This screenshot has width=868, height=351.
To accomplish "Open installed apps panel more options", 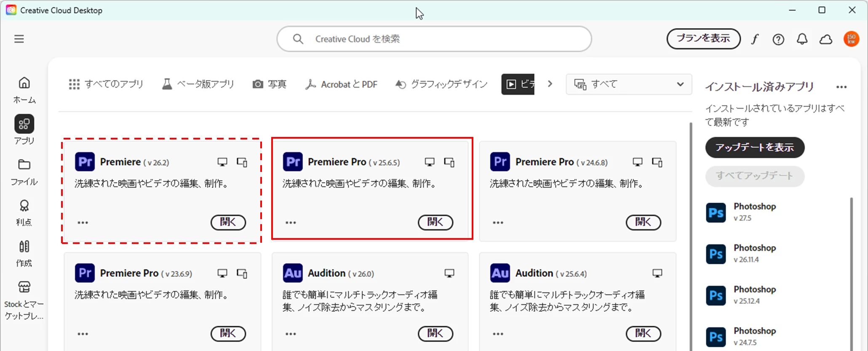I will point(841,87).
